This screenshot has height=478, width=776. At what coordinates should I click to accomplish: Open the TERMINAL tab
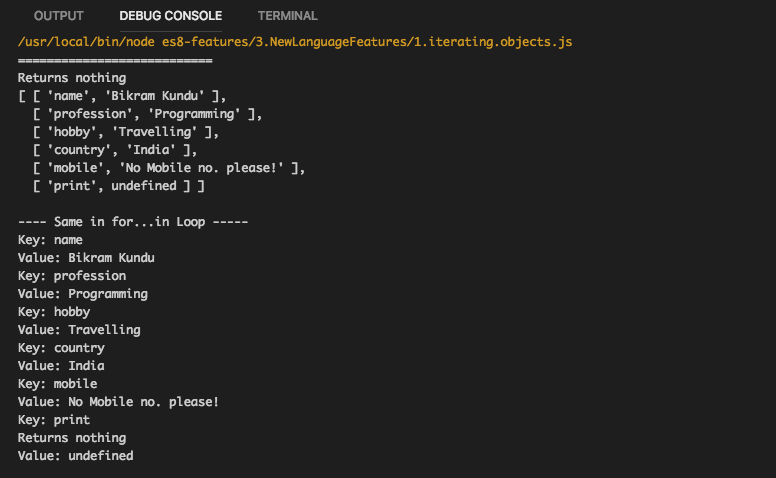coord(287,16)
